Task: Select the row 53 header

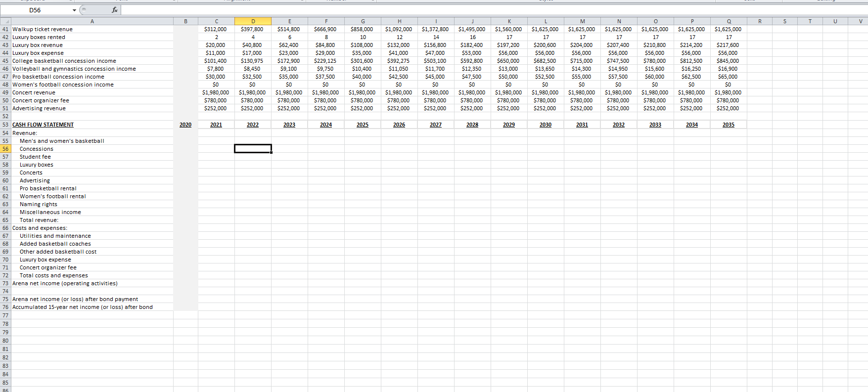Action: (5, 125)
